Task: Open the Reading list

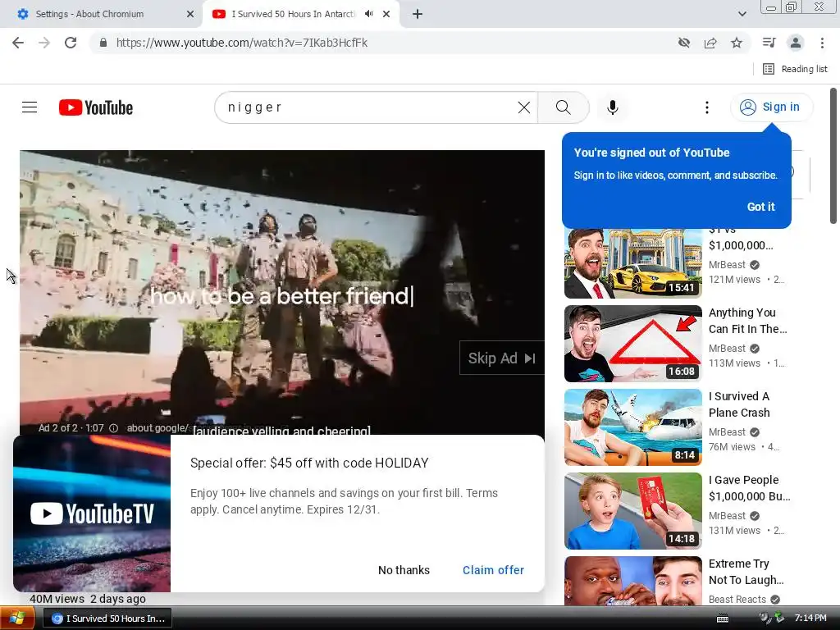Action: pyautogui.click(x=796, y=69)
